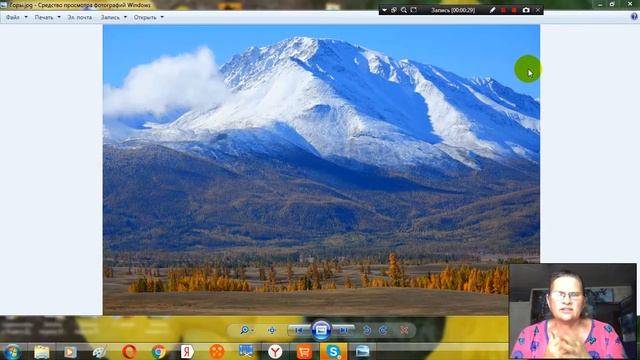Close the screen recorder toolbar
Image resolution: width=640 pixels, height=360 pixels.
tap(538, 10)
